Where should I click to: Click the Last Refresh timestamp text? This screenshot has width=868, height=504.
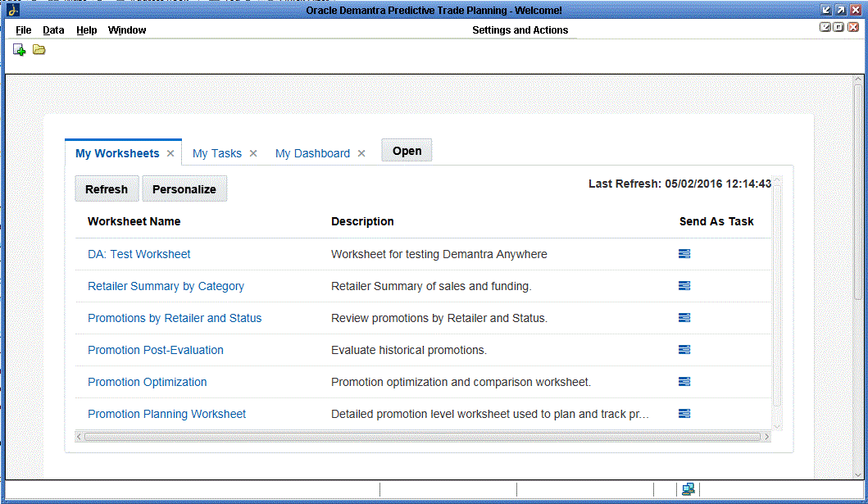pos(679,184)
